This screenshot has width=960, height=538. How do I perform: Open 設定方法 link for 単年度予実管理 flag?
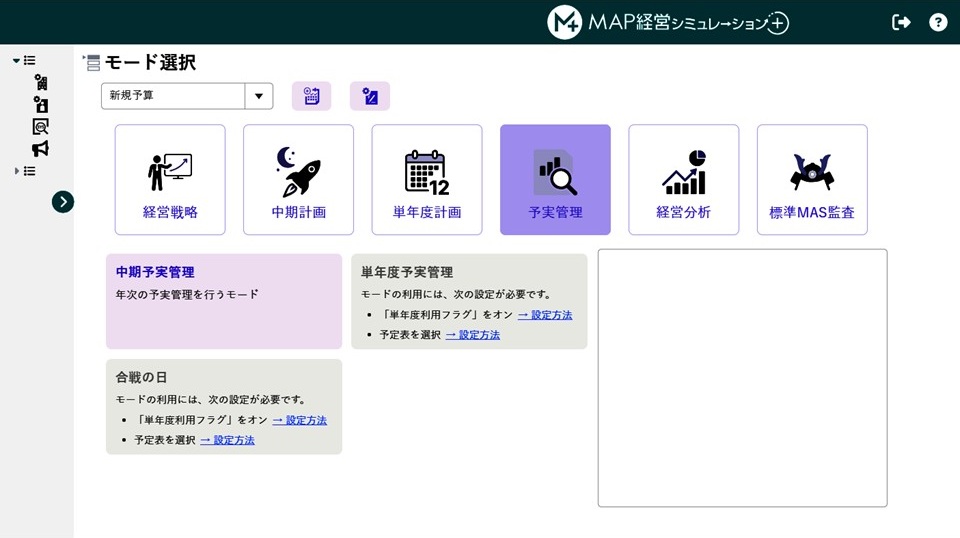[x=545, y=315]
